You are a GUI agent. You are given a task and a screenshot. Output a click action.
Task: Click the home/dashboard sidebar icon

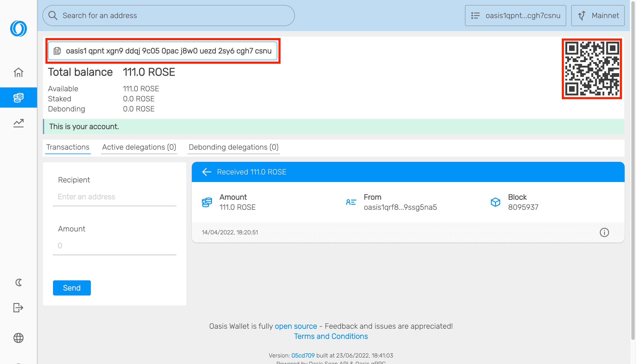pyautogui.click(x=18, y=72)
